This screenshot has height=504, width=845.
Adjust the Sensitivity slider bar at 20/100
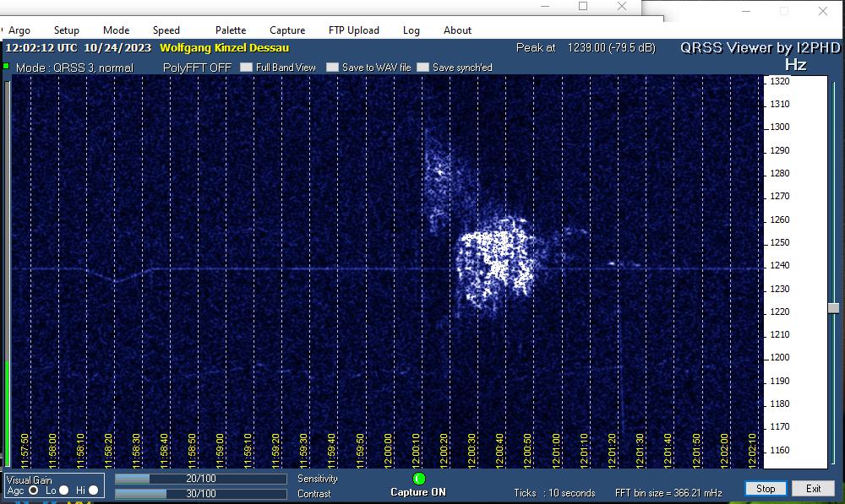click(x=201, y=479)
